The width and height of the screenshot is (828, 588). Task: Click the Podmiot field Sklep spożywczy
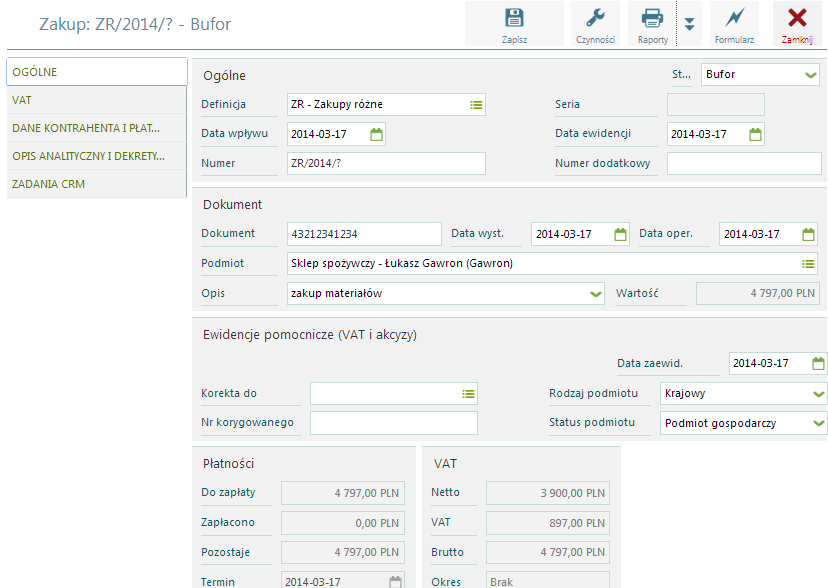tap(553, 263)
